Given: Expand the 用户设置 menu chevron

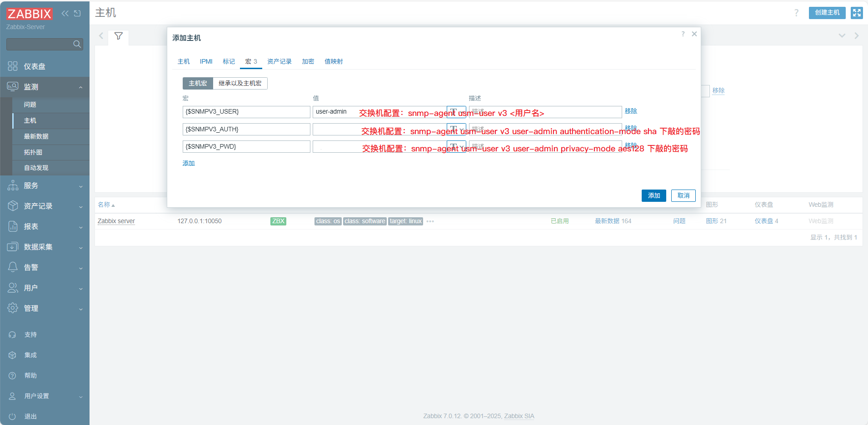Looking at the screenshot, I should (x=81, y=397).
